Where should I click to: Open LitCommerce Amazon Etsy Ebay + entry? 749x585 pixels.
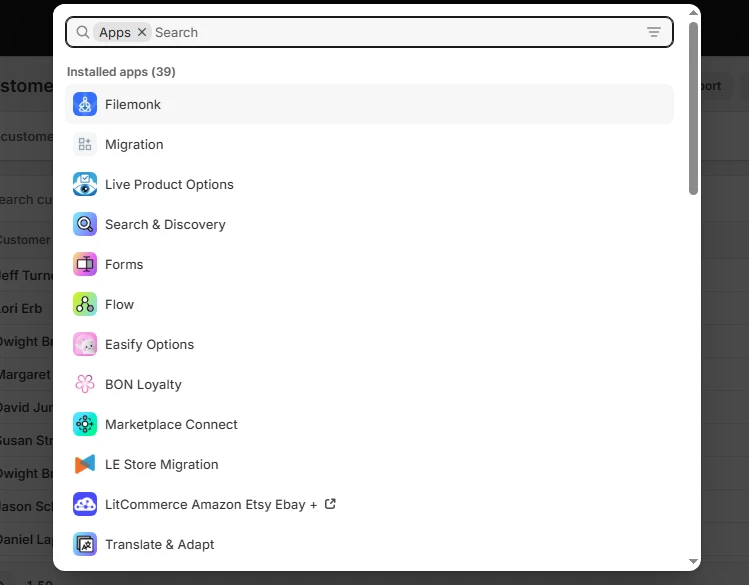pos(369,504)
